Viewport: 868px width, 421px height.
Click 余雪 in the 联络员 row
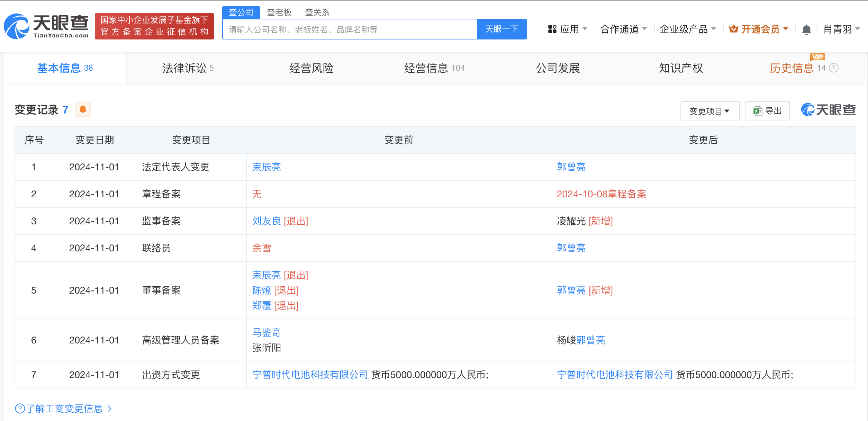point(262,248)
